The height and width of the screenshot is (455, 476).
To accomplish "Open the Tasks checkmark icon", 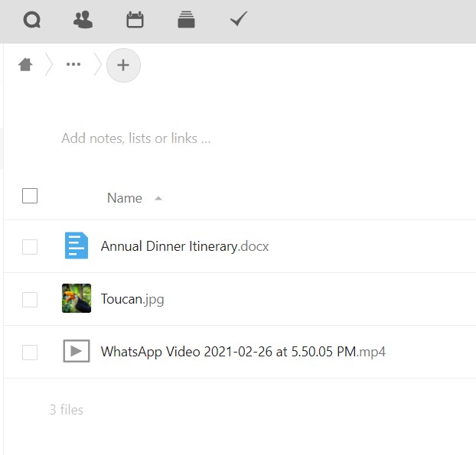I will (239, 20).
